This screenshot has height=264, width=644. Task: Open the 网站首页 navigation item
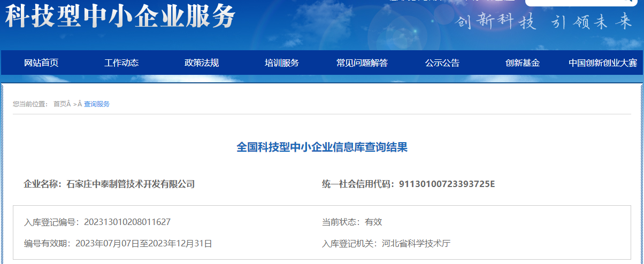(41, 63)
